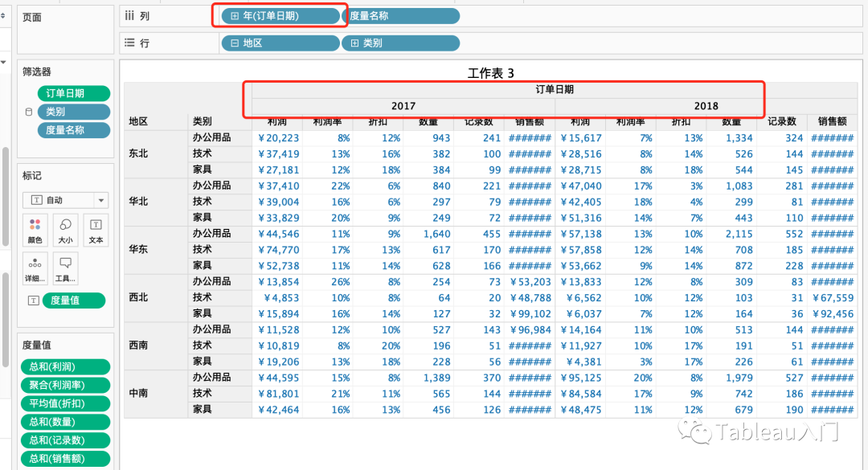The image size is (868, 470).
Task: Click the worksheet title 工作表 3
Action: (490, 73)
